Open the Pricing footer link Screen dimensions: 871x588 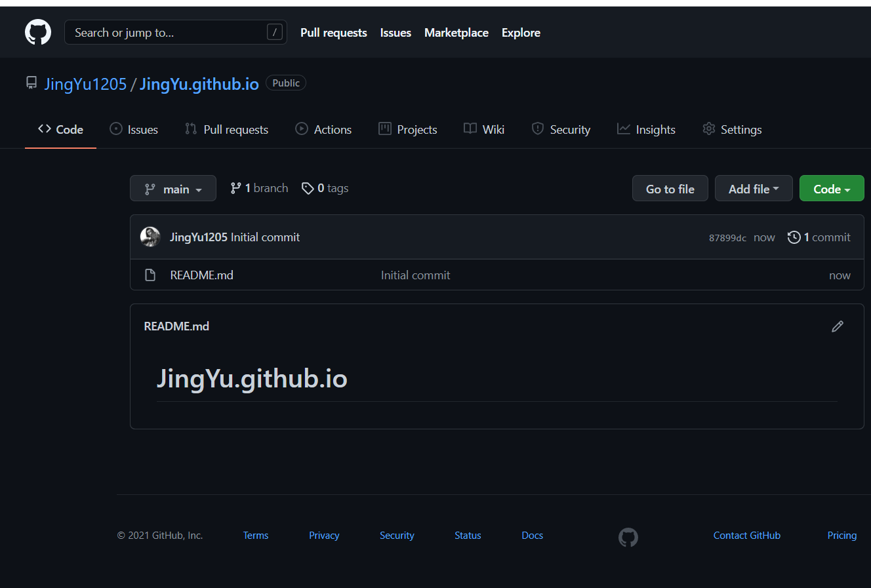[x=842, y=536]
